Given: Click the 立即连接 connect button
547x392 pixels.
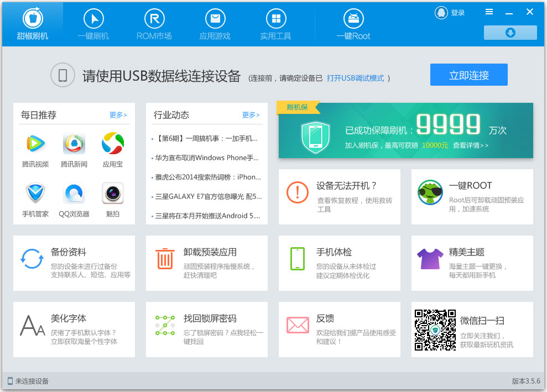Looking at the screenshot, I should tap(468, 74).
